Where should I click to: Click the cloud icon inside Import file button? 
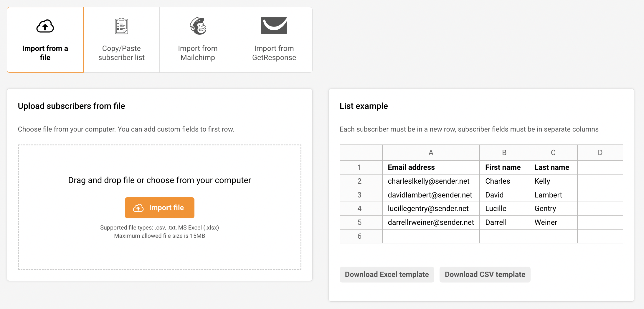pos(138,208)
